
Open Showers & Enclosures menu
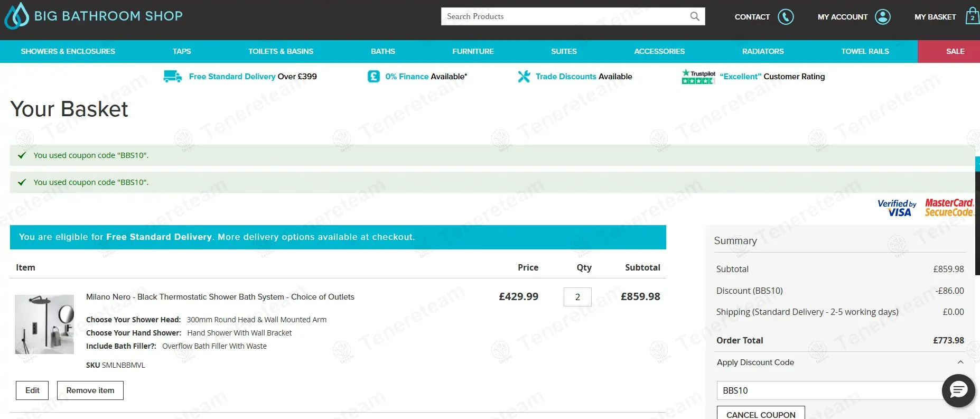pos(68,51)
